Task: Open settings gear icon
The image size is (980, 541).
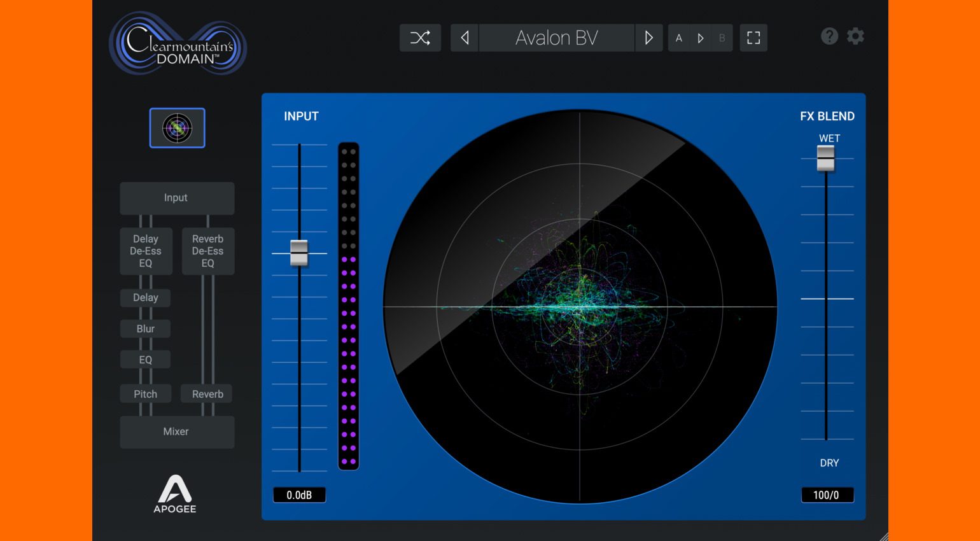Action: [855, 36]
